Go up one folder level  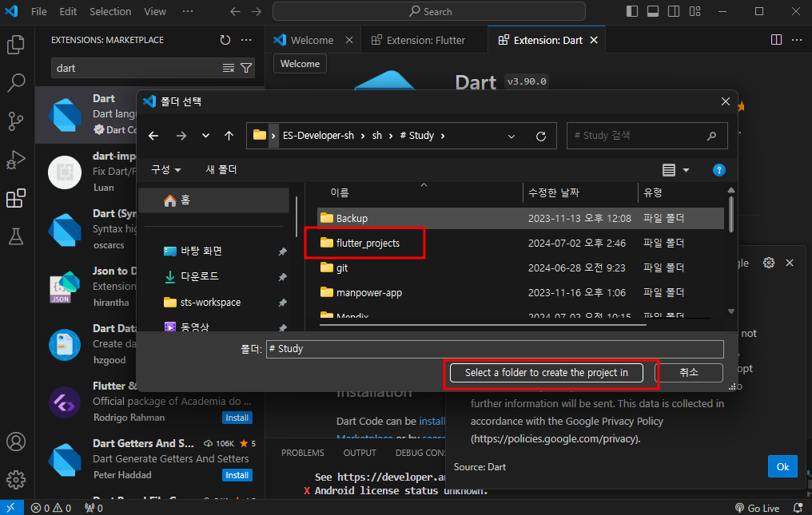coord(229,136)
